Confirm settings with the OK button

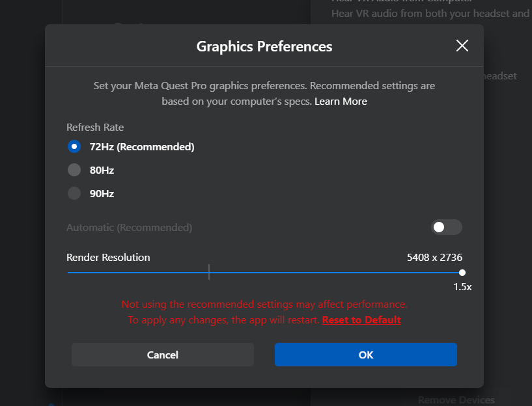(x=366, y=355)
